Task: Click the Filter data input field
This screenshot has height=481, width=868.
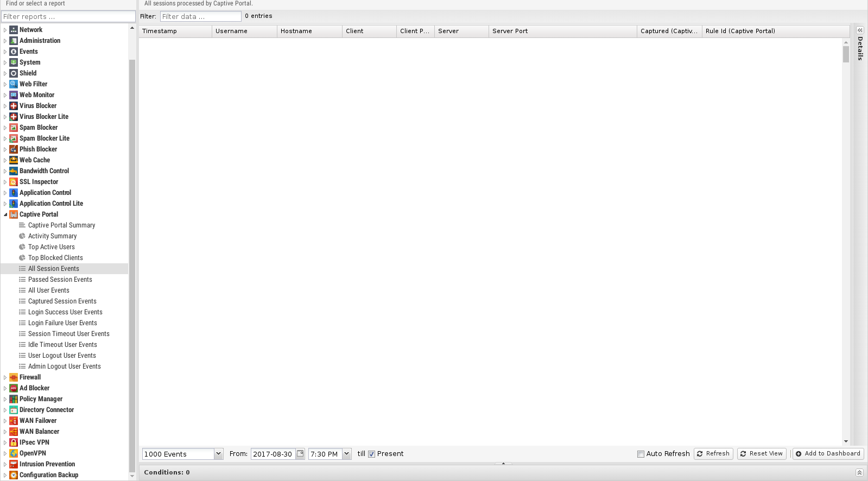Action: (200, 16)
